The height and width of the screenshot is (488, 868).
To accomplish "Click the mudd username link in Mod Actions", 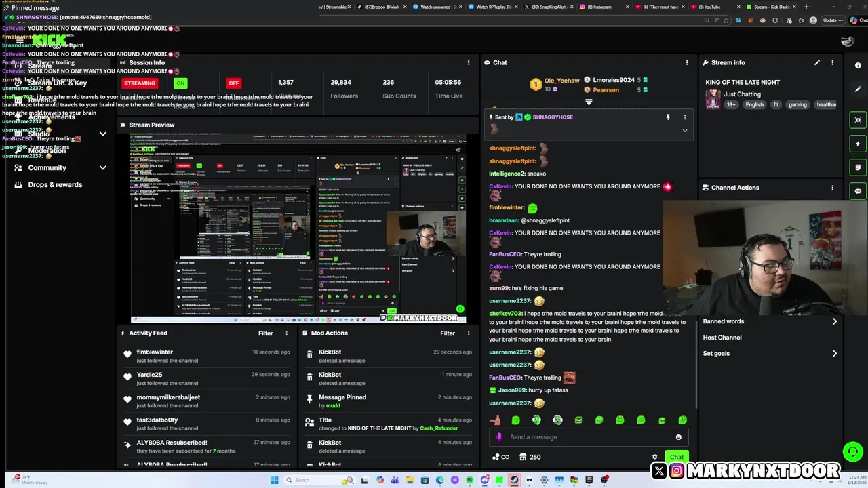I will tap(333, 405).
